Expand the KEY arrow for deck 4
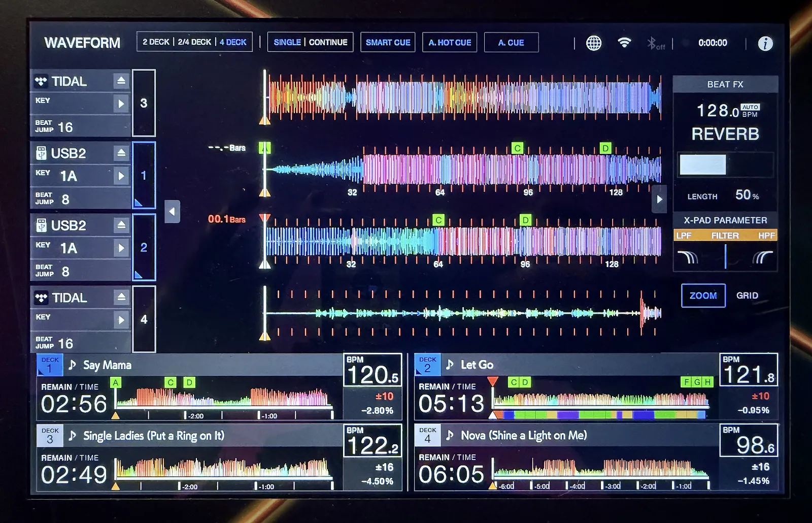This screenshot has height=523, width=812. click(x=121, y=320)
